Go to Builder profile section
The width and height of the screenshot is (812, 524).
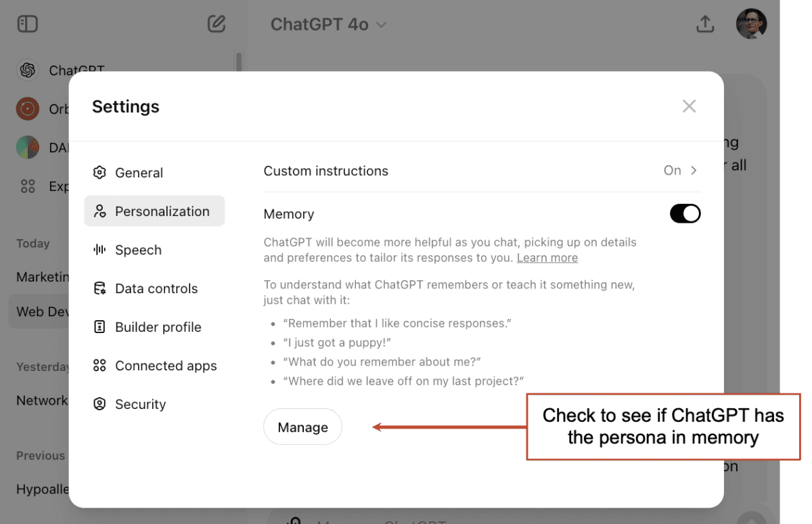[x=158, y=327]
